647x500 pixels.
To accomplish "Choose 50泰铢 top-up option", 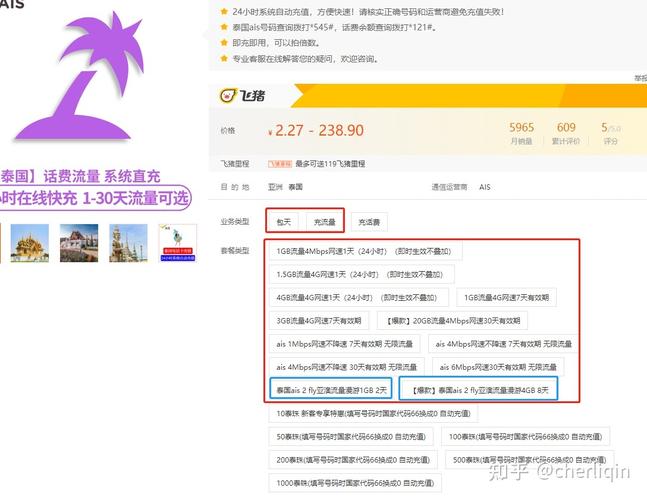I will (351, 436).
